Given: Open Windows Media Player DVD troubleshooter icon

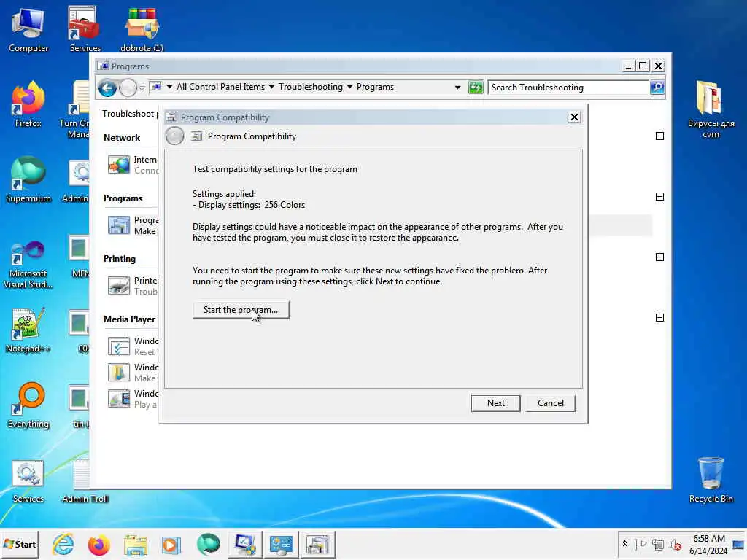Looking at the screenshot, I should point(119,399).
